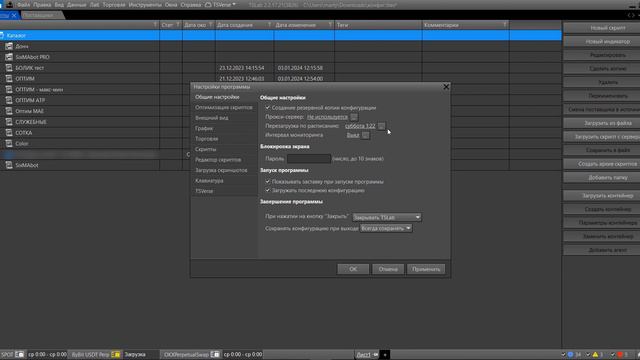Click the blue info messages icon in status bar
This screenshot has height=360, width=640.
click(x=571, y=354)
